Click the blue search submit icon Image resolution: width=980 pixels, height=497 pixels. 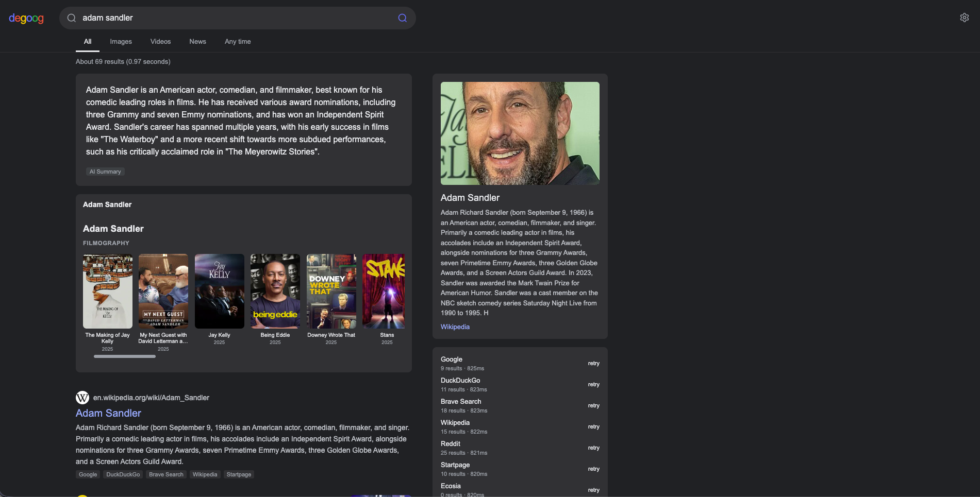[x=402, y=18]
